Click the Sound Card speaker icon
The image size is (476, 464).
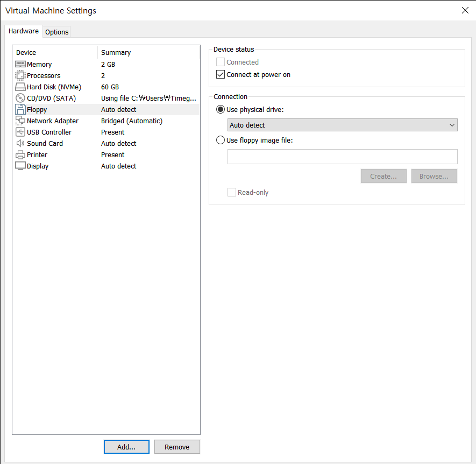coord(20,143)
